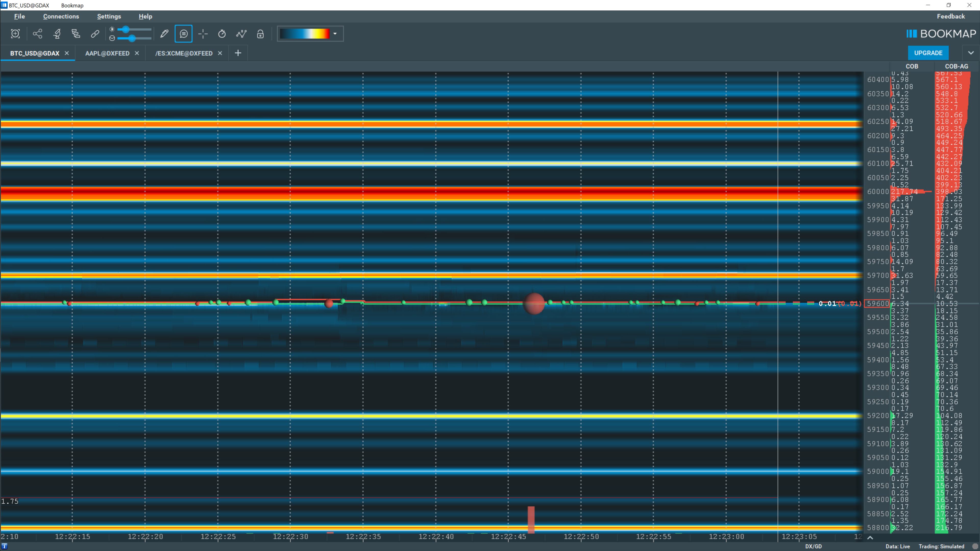Click the brightness sun icon
The height and width of the screenshot is (551, 980).
[112, 29]
